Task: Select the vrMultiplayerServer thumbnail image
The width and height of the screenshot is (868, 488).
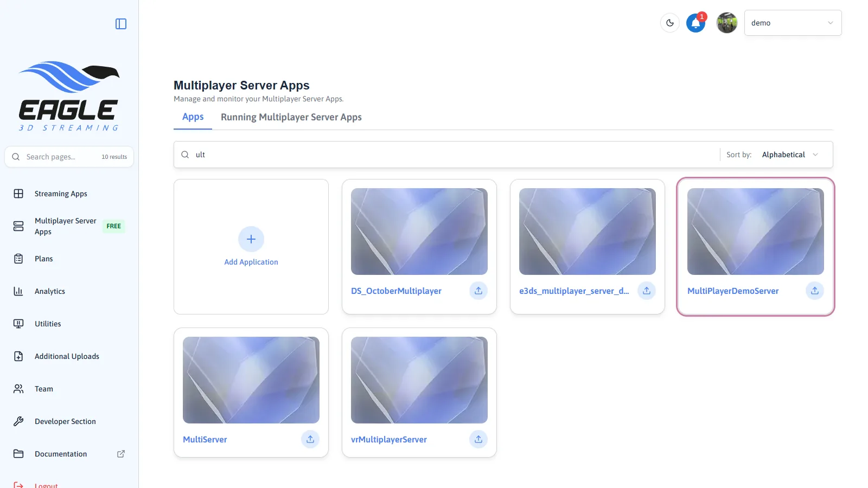Action: 419,380
